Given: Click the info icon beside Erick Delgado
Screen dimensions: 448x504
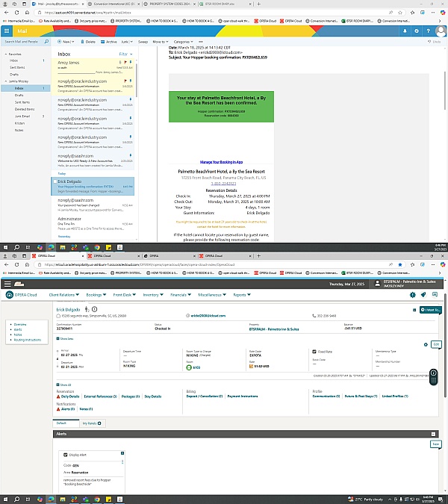Looking at the screenshot, I should tap(95, 309).
